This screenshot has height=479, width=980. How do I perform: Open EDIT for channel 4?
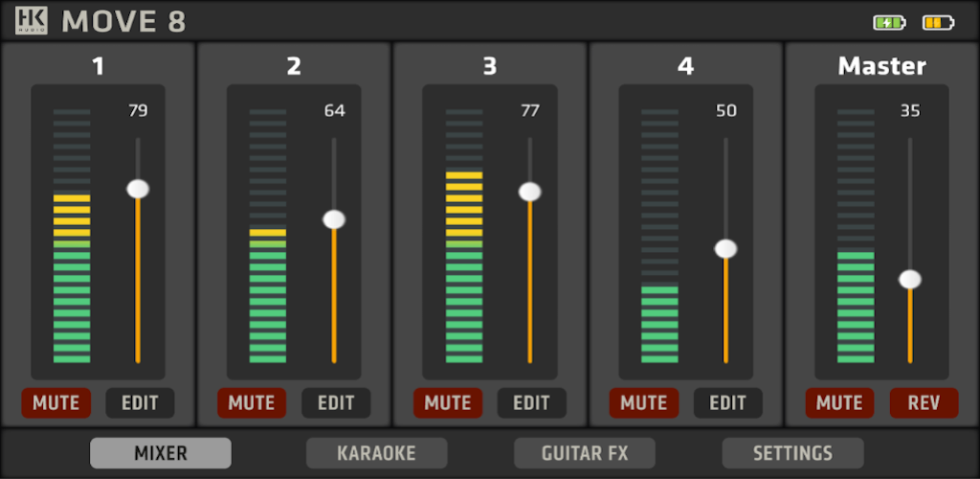point(728,403)
